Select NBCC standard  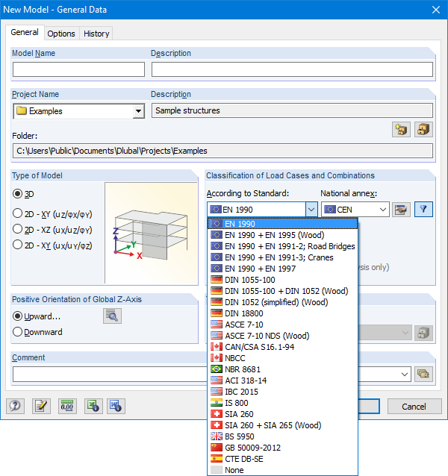click(282, 358)
